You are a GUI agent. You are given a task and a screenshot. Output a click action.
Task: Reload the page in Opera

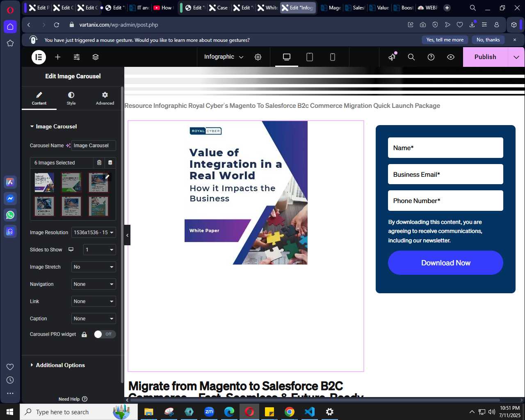[x=57, y=25]
